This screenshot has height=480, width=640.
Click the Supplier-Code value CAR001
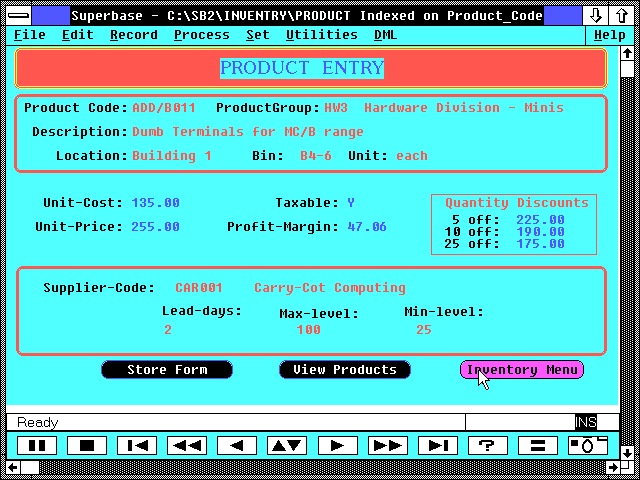coord(199,288)
